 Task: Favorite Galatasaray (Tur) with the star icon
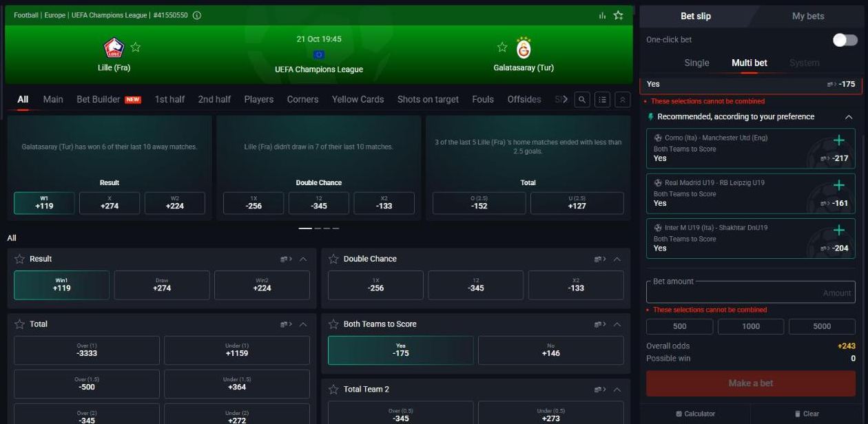click(502, 47)
